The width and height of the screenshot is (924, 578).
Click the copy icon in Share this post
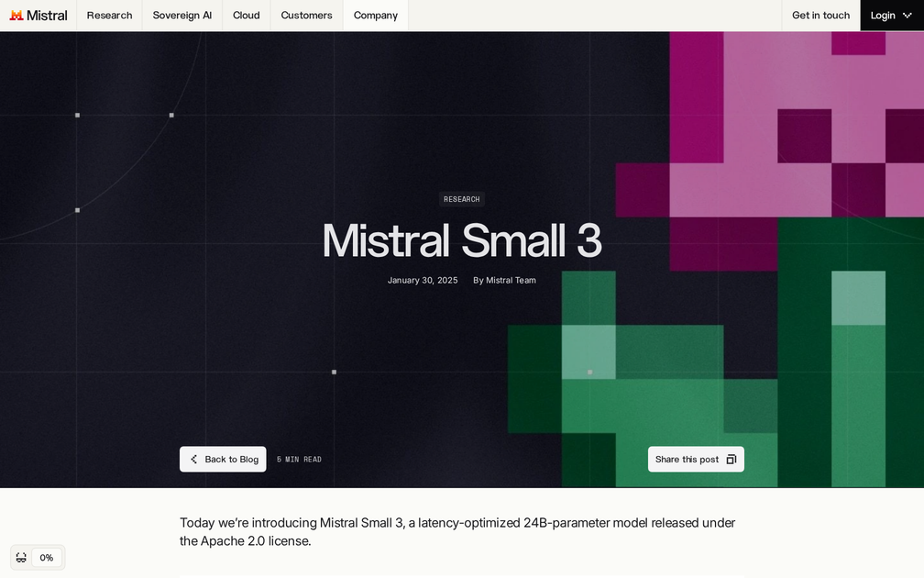731,459
